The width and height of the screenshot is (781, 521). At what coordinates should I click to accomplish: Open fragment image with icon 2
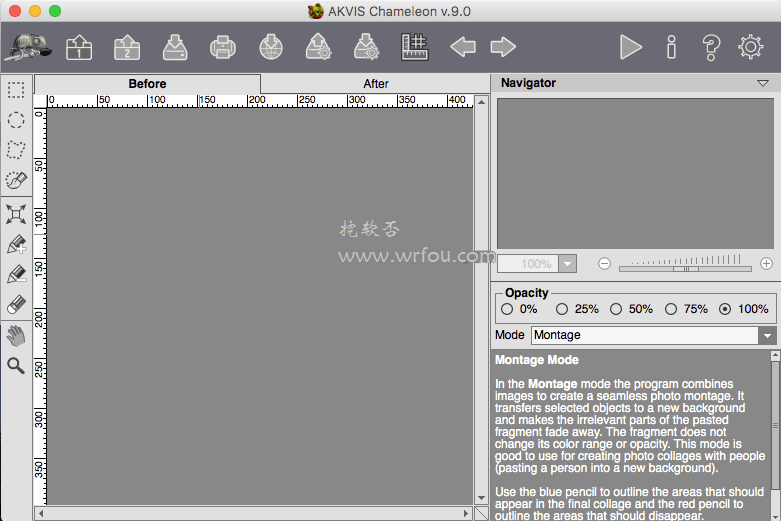tap(127, 47)
